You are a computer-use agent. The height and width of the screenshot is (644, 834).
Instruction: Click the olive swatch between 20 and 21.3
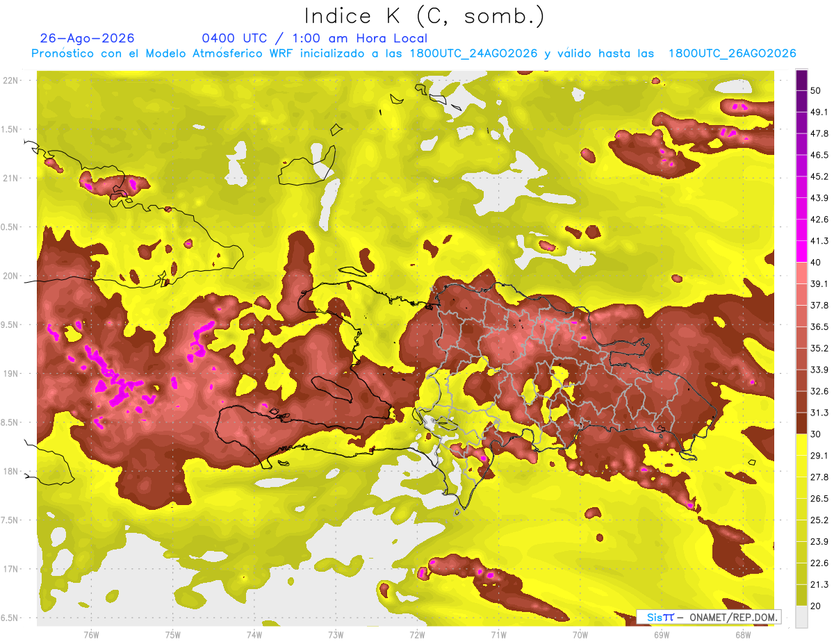801,595
